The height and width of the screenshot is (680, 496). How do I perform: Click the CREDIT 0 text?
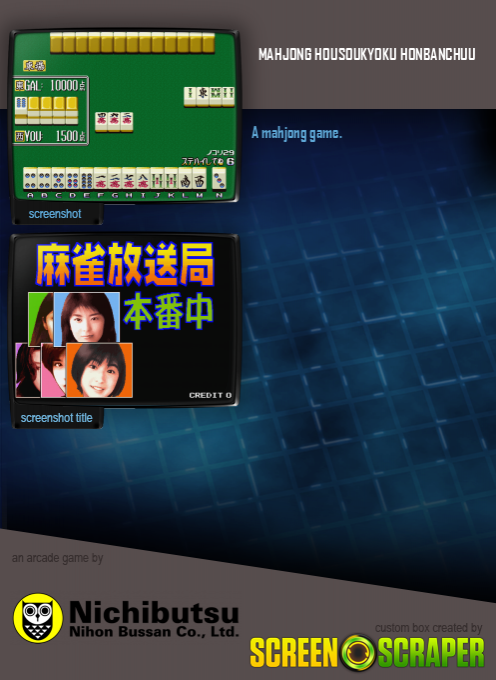210,395
